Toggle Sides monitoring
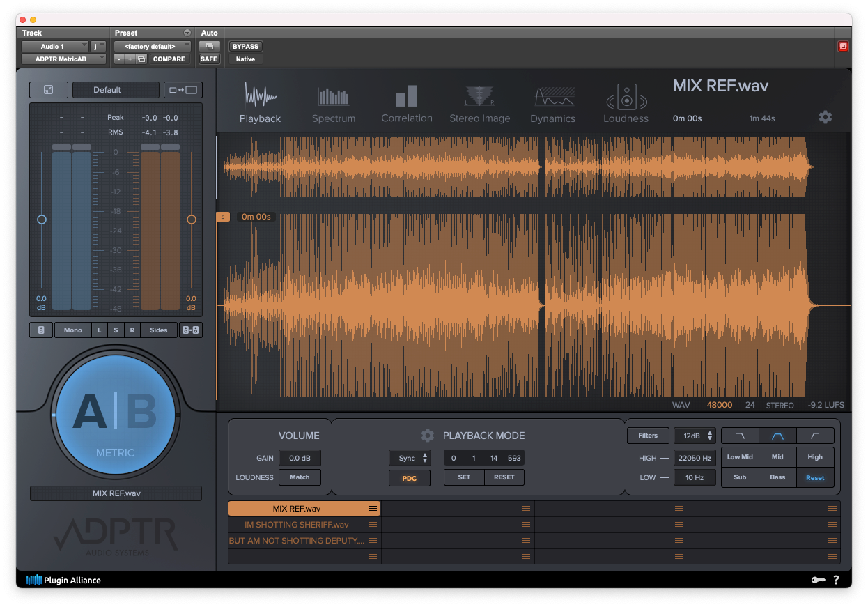The image size is (868, 607). [159, 330]
